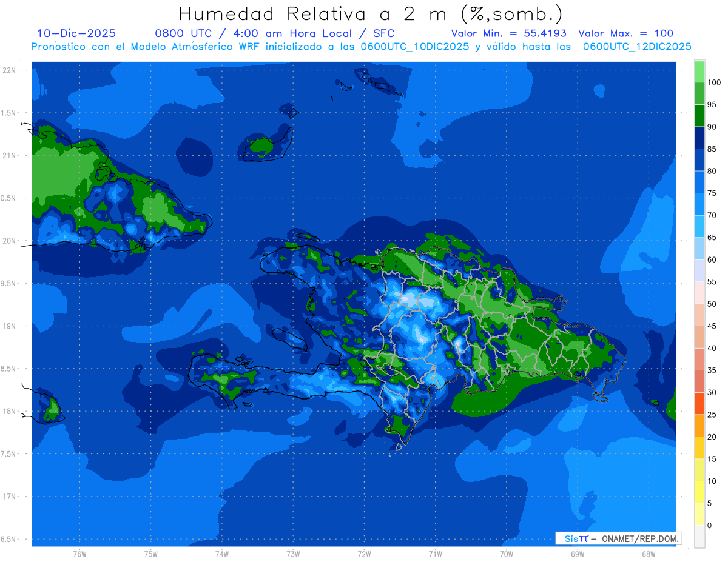Pick the legend swatch between 80 and 85
728x562 pixels.
pos(699,160)
